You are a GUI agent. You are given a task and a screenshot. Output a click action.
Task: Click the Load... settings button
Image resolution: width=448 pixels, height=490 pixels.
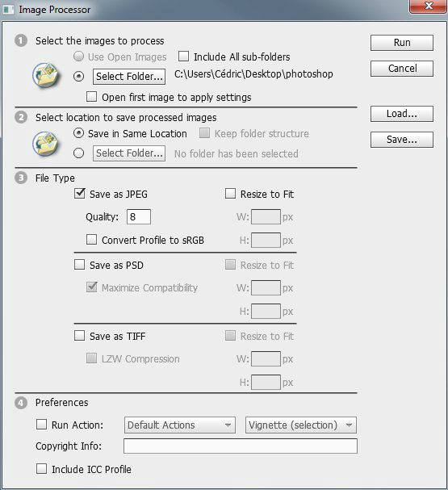pos(402,114)
